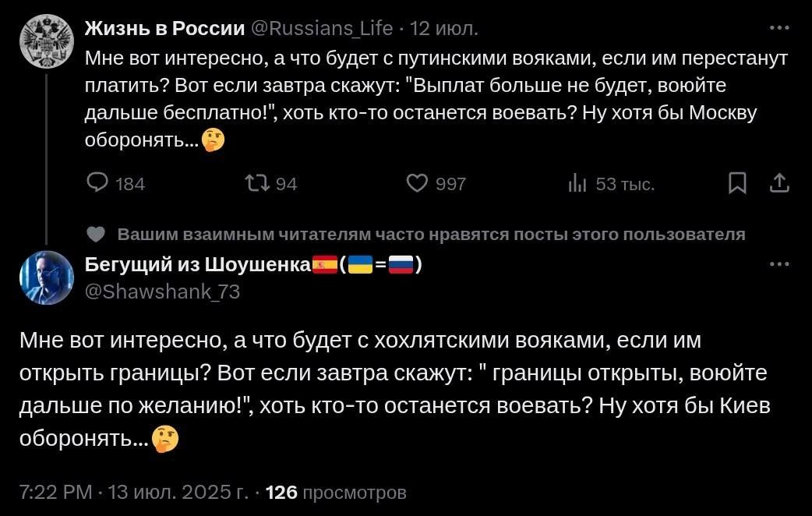Click the share upload icon

(x=779, y=183)
